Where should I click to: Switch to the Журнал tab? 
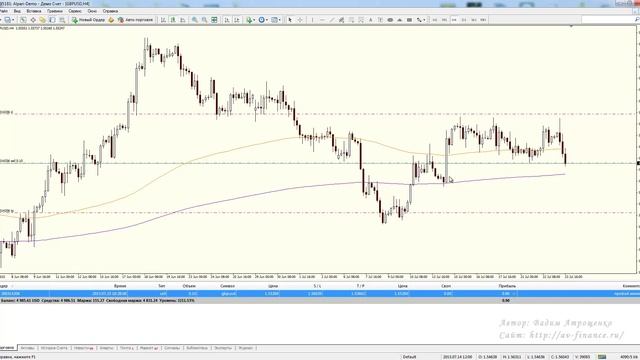(x=246, y=348)
